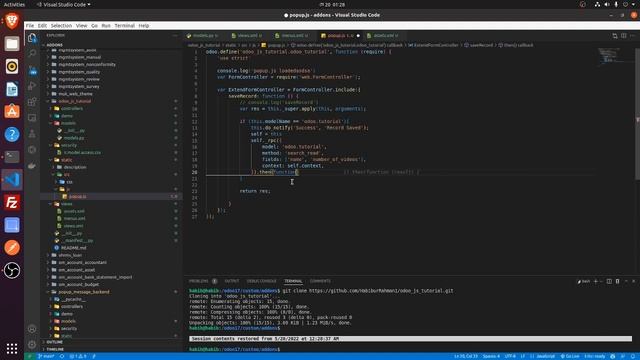The height and width of the screenshot is (360, 640).
Task: Open FileZilla from the dock
Action: coord(12,202)
